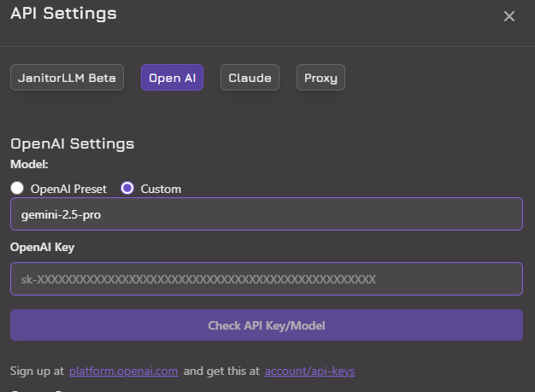Open the platform.openai.com link
Screen dimensions: 535x392
click(123, 372)
